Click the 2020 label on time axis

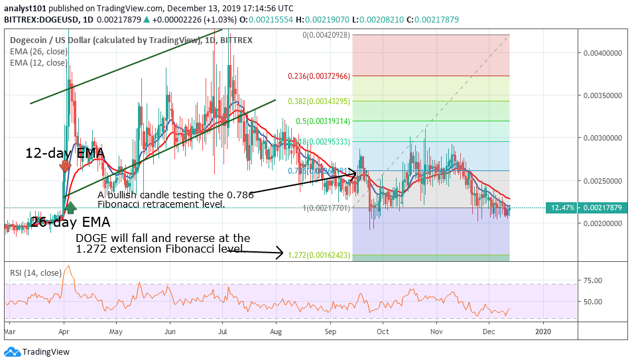click(x=543, y=330)
